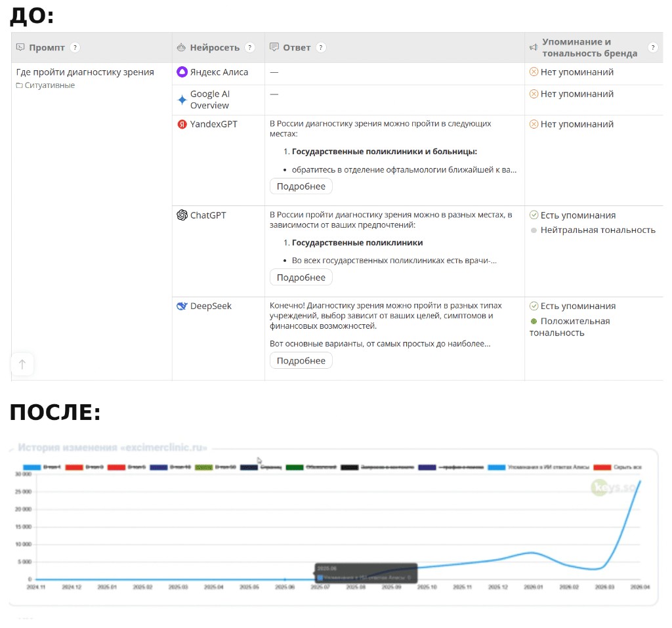Click the scroll-to-top arrow button
The width and height of the screenshot is (672, 628).
(x=22, y=364)
